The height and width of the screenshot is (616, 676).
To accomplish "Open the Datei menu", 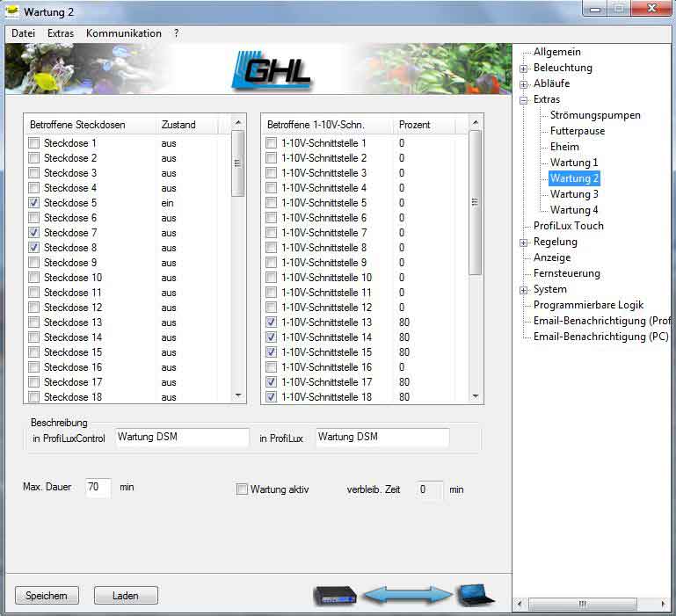I will [x=24, y=33].
